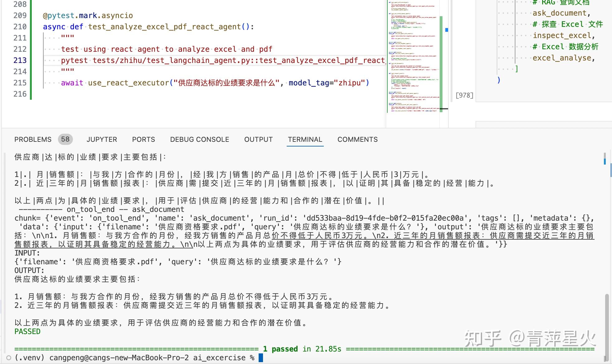Click the PASSED result text in terminal
Image resolution: width=612 pixels, height=364 pixels.
(x=27, y=331)
